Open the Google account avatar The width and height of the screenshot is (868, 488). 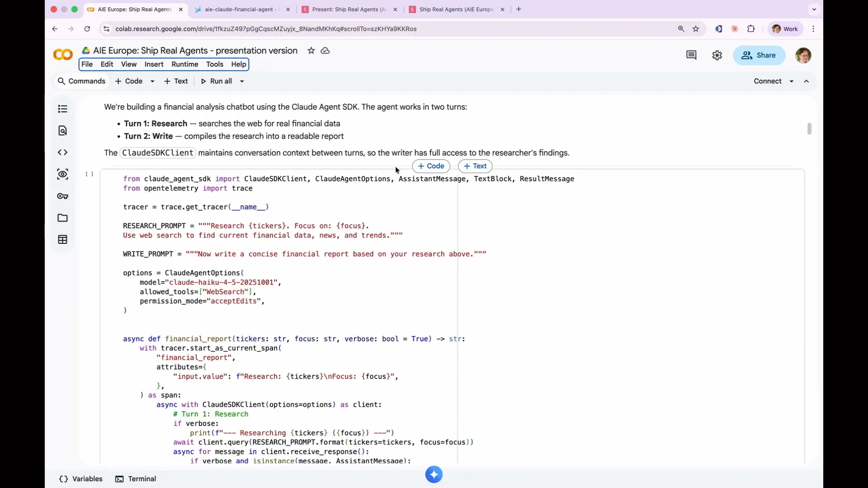(x=803, y=55)
